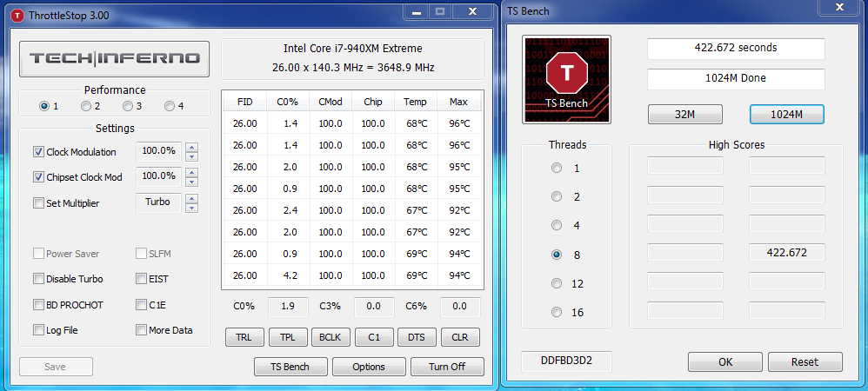Click the ThrottleStop title bar app icon
The width and height of the screenshot is (868, 391).
(x=17, y=16)
